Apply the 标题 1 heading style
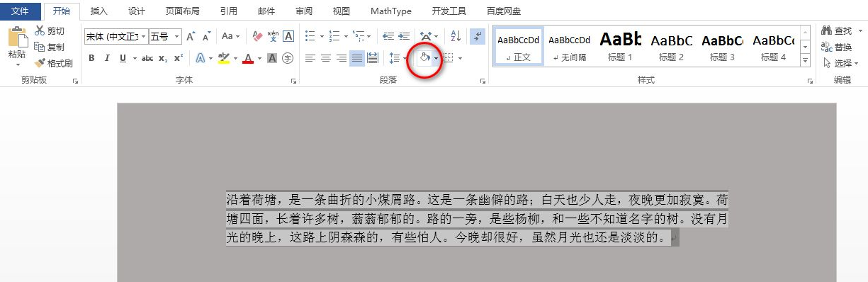 620,47
